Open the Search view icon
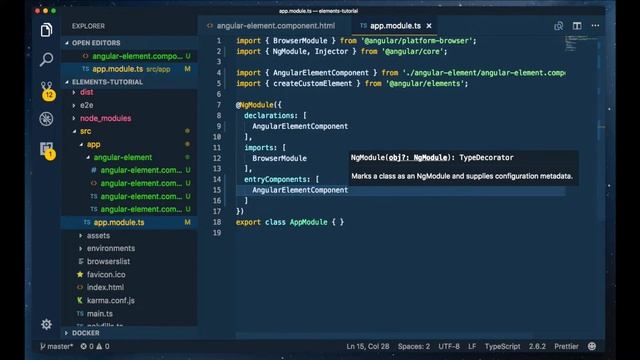The image size is (640, 360). coord(46,60)
